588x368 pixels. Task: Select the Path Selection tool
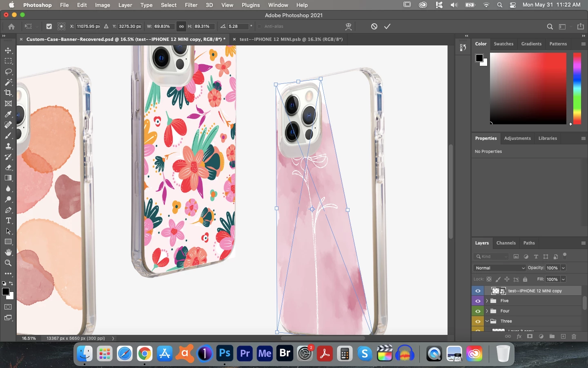[8, 231]
